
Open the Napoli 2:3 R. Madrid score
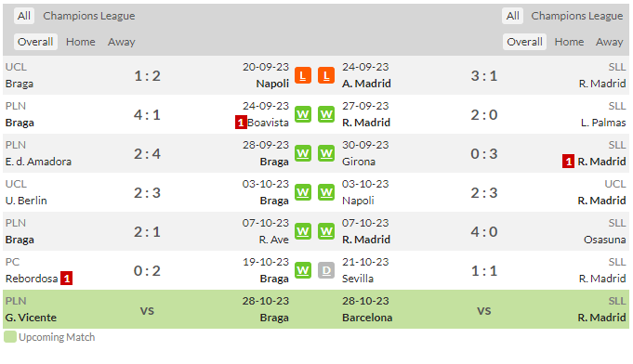tap(484, 193)
